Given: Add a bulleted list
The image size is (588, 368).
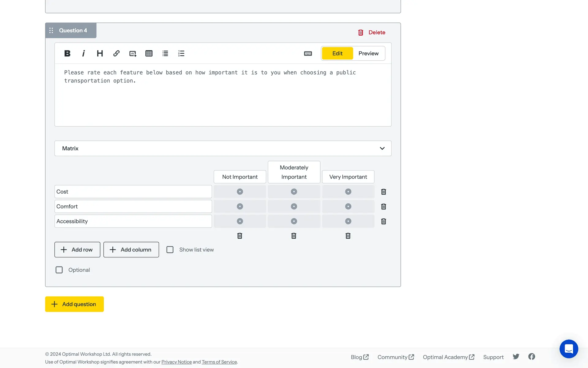Looking at the screenshot, I should pos(165,53).
